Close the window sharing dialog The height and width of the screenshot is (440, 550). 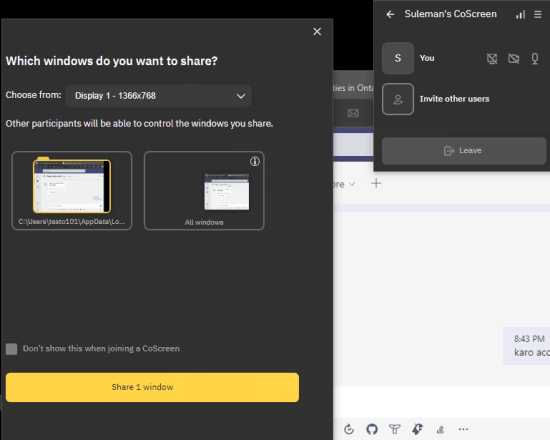point(317,32)
